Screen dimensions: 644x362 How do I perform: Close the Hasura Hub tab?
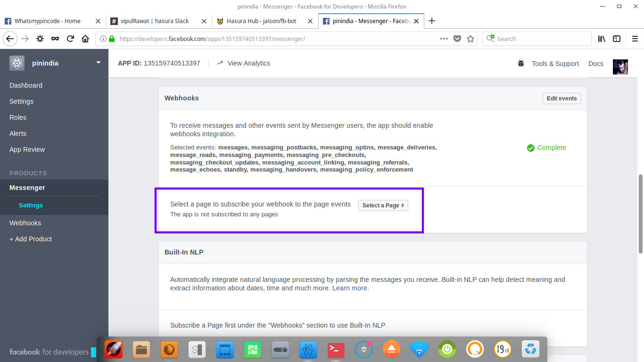[310, 21]
